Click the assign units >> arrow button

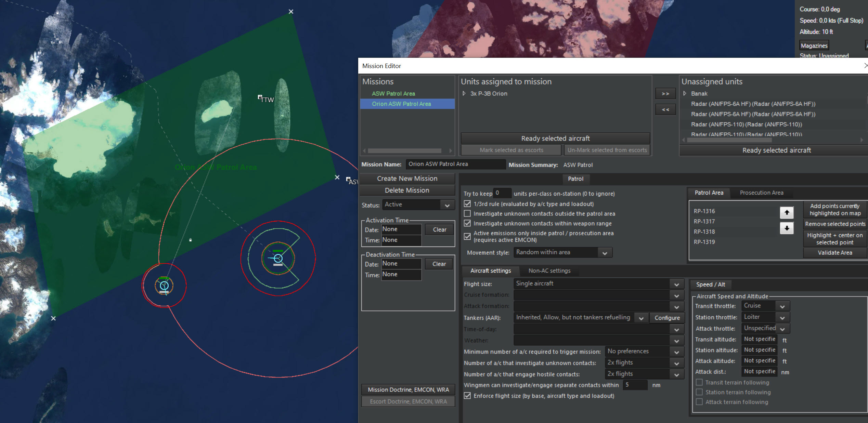click(x=665, y=94)
